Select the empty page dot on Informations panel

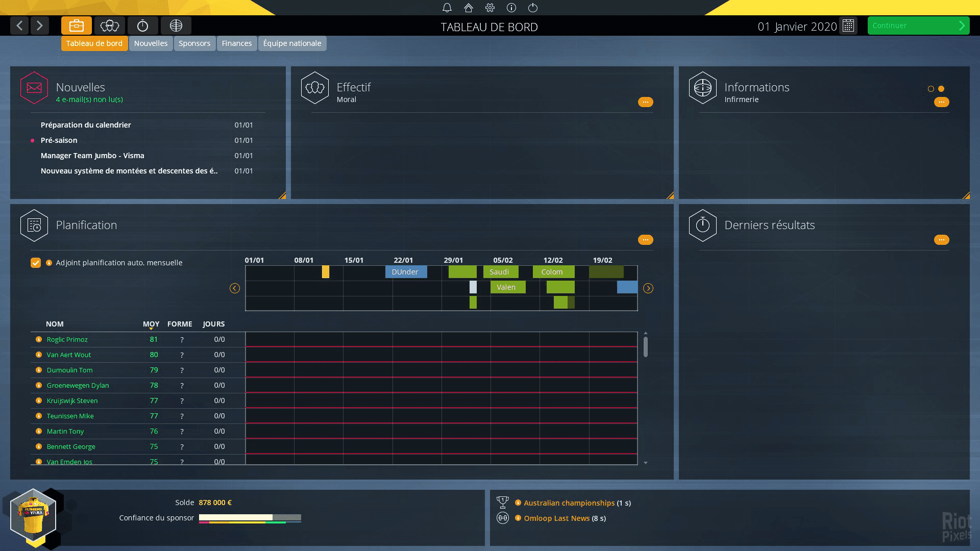coord(930,88)
